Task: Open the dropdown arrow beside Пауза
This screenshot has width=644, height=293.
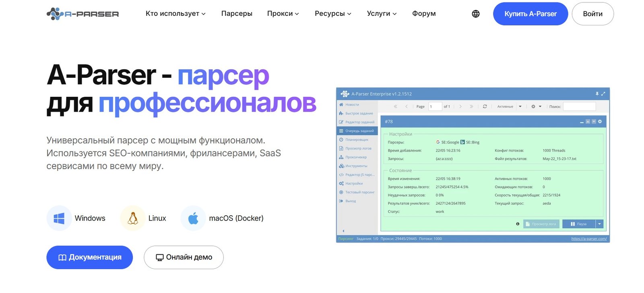Action: (600, 224)
